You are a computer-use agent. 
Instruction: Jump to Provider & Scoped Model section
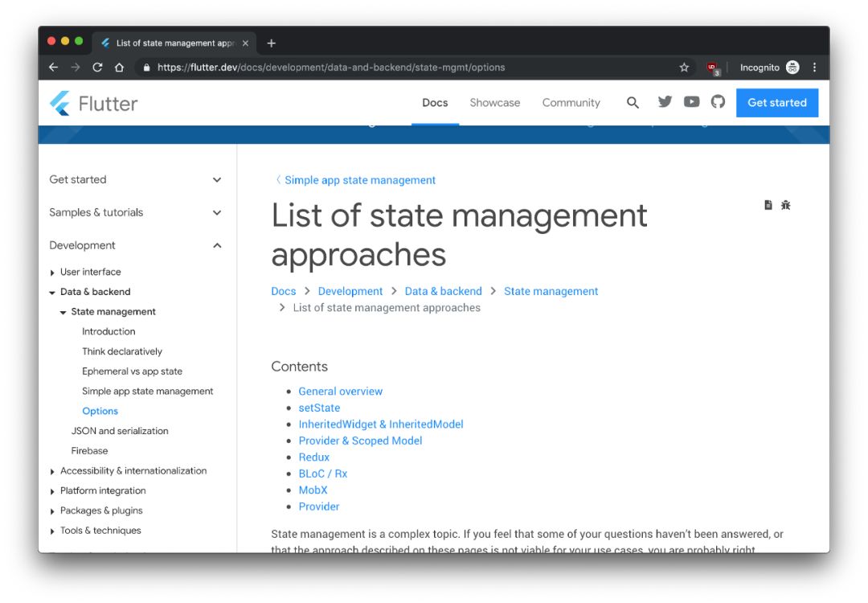coord(360,441)
